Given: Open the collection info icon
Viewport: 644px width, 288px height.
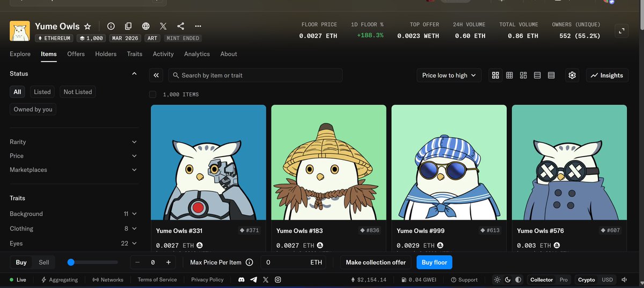Looking at the screenshot, I should [x=111, y=26].
